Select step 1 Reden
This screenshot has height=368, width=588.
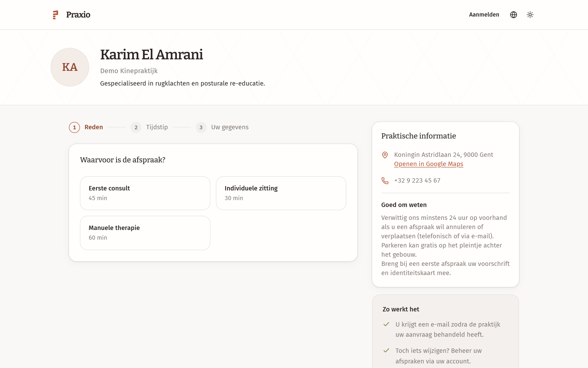pos(86,127)
